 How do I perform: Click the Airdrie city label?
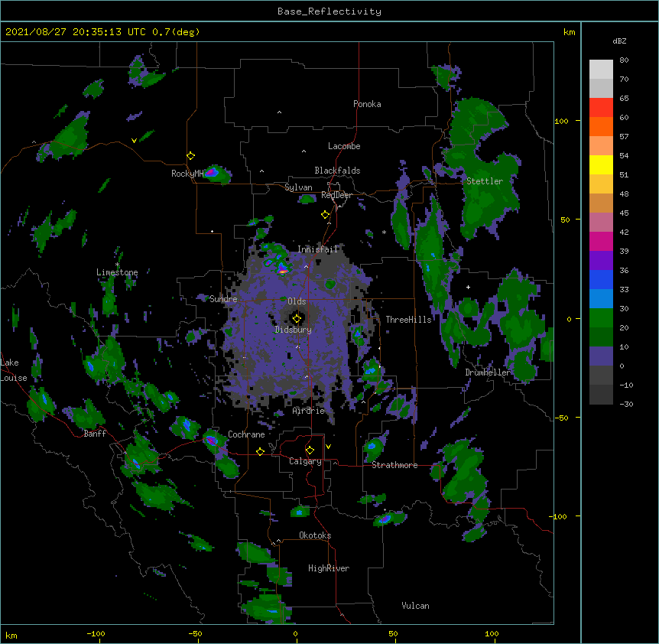tap(309, 411)
